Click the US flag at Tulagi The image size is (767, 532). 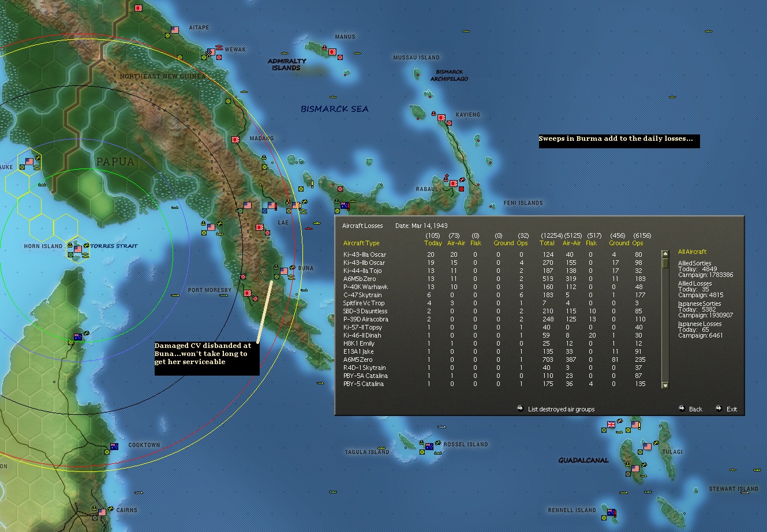[x=648, y=447]
